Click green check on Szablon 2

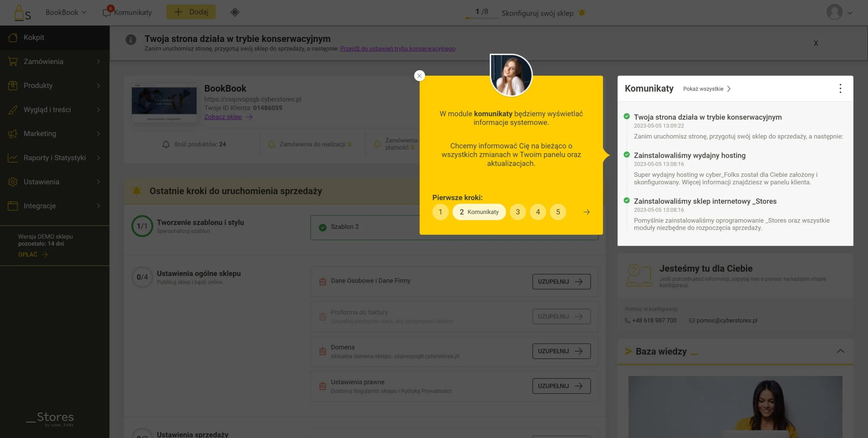click(322, 227)
